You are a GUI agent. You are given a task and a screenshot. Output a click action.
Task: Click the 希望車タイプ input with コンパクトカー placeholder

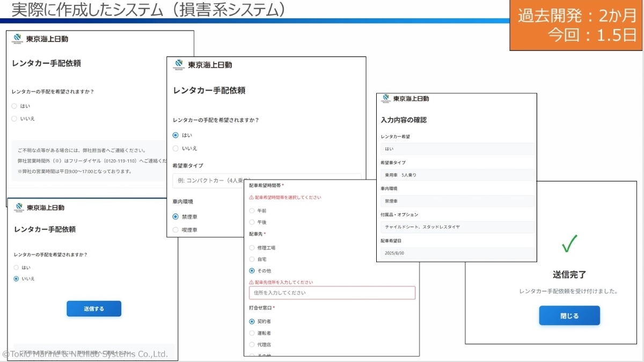click(267, 181)
